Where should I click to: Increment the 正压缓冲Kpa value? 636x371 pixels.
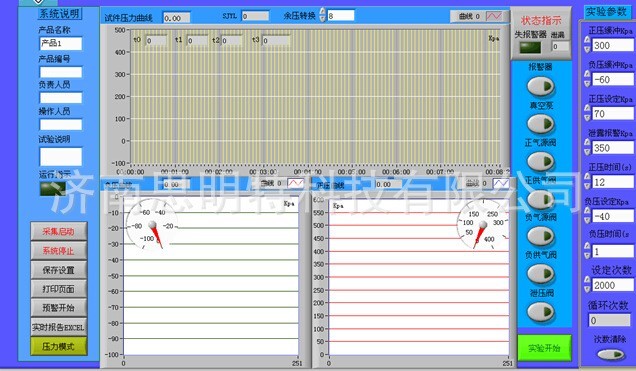[x=587, y=40]
